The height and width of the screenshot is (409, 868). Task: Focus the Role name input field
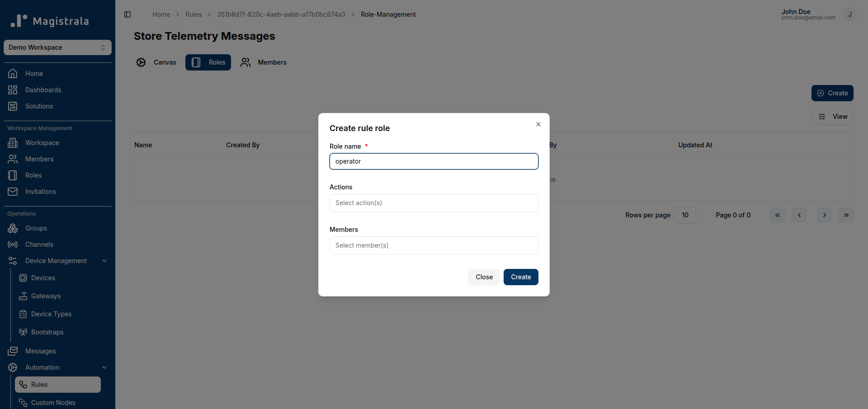coord(434,161)
